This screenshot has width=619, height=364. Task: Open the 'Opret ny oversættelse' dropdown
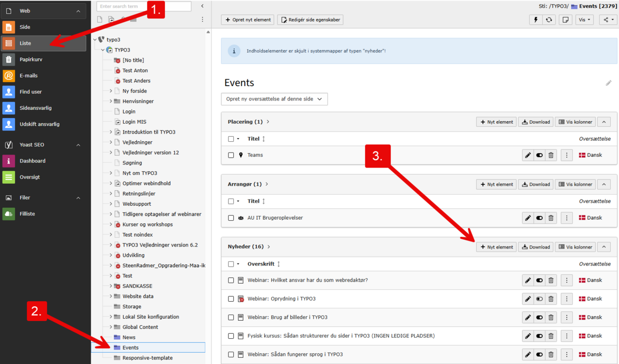pos(274,99)
